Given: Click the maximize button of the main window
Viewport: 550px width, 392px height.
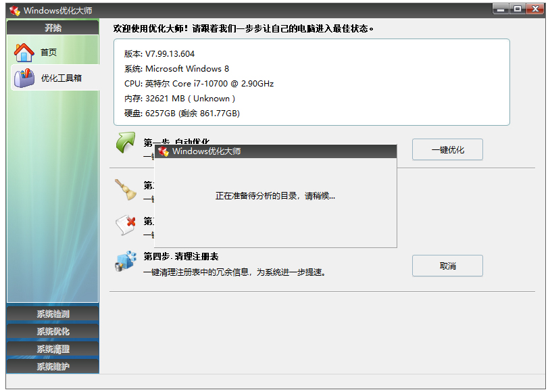Looking at the screenshot, I should pyautogui.click(x=518, y=9).
